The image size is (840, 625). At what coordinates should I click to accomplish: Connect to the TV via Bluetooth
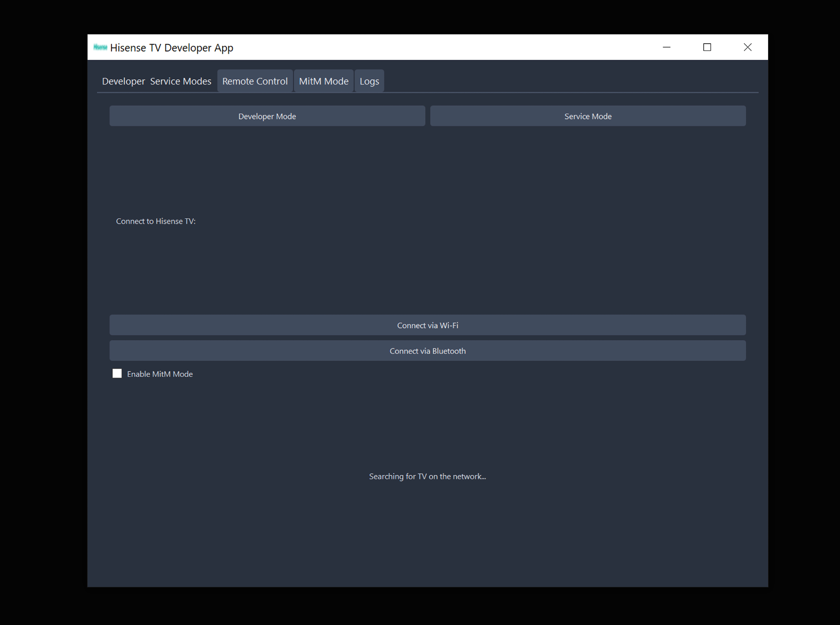tap(428, 351)
